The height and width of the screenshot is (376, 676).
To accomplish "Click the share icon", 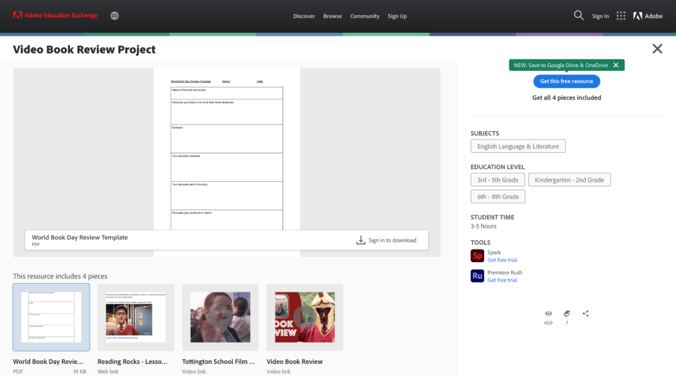I will point(585,313).
